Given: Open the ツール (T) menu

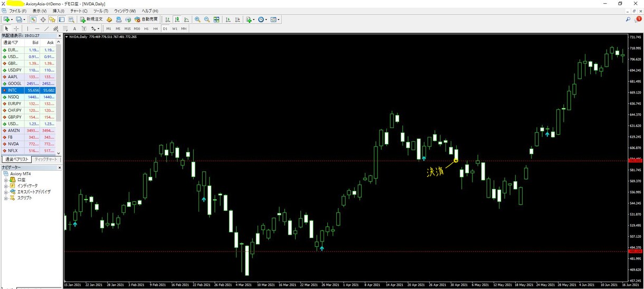Looking at the screenshot, I should (100, 11).
